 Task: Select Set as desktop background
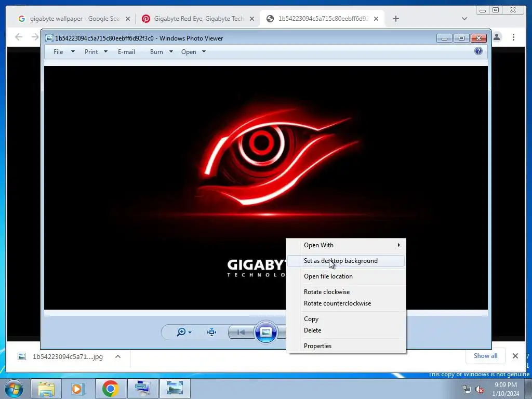click(x=346, y=261)
